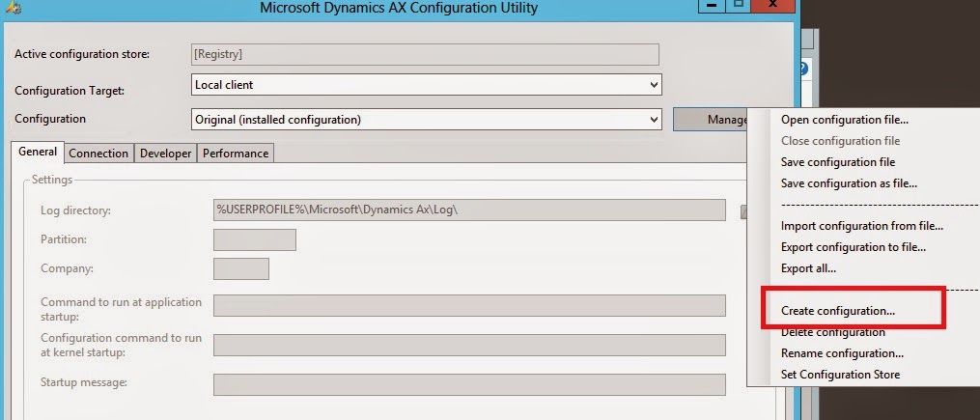Click the Log directory field
The image size is (980, 420).
[x=469, y=210]
